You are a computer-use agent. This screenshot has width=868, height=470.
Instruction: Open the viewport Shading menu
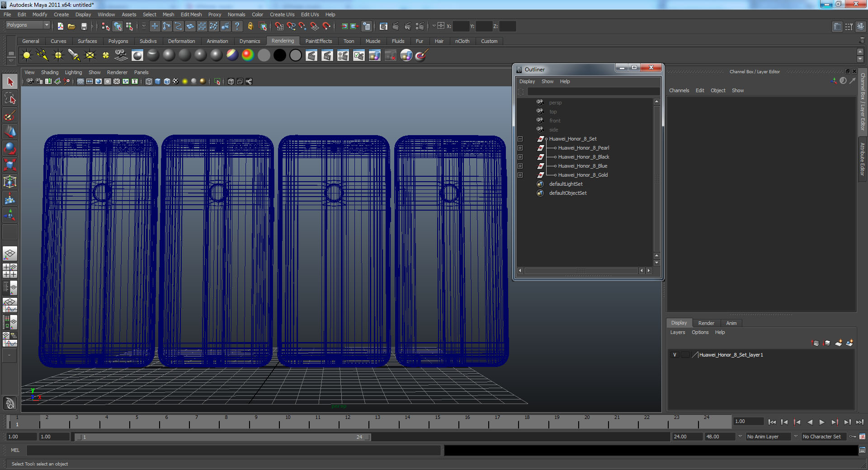pos(50,72)
